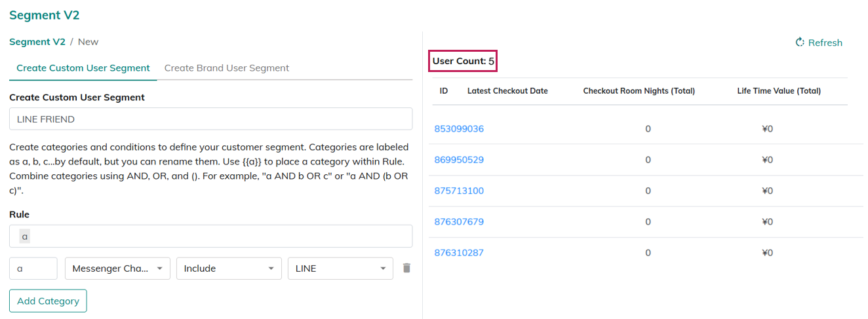Edit the category label field a
Image resolution: width=868 pixels, height=319 pixels.
[33, 269]
